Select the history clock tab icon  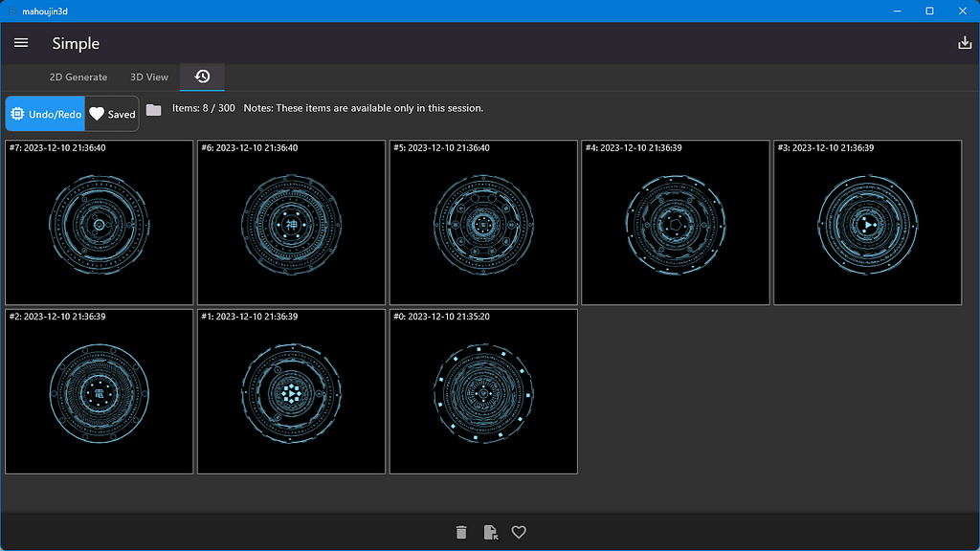[202, 77]
